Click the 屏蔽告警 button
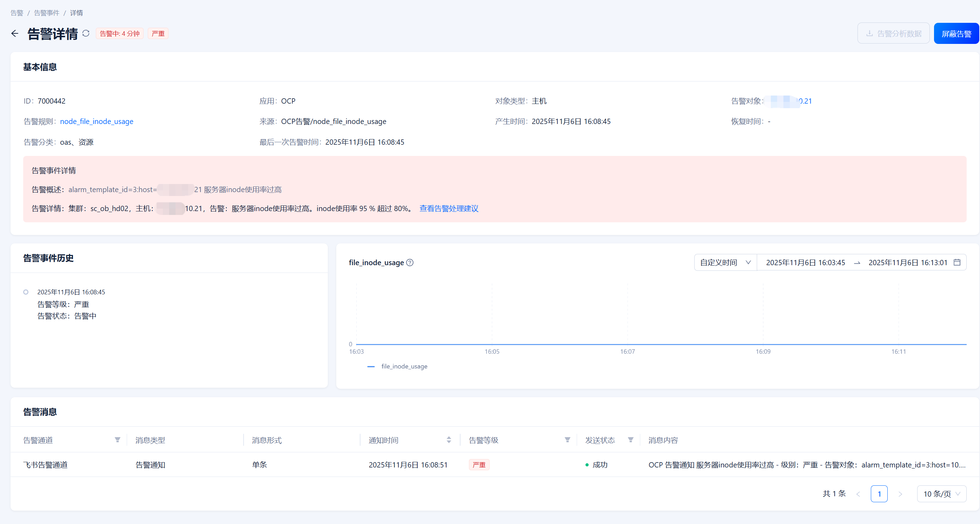The image size is (980, 524). (956, 33)
